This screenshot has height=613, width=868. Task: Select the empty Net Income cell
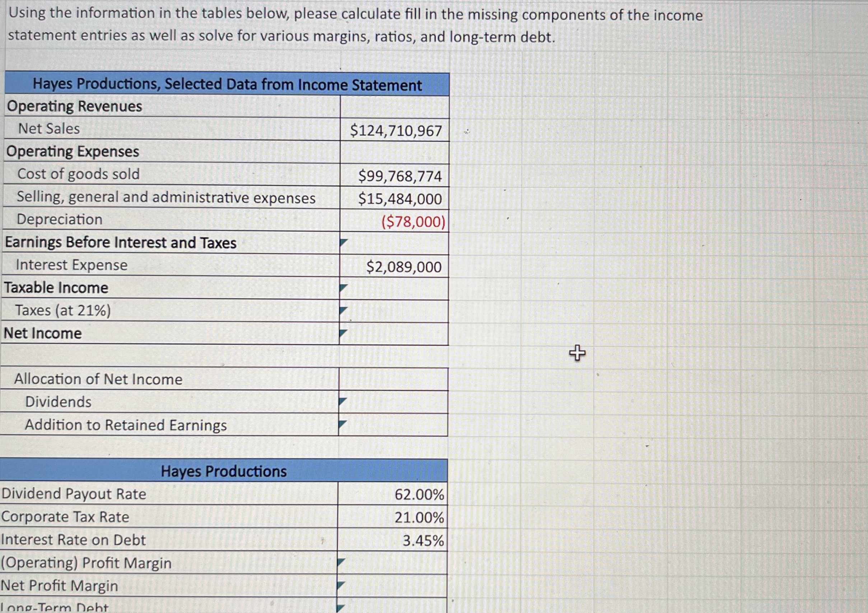click(395, 334)
